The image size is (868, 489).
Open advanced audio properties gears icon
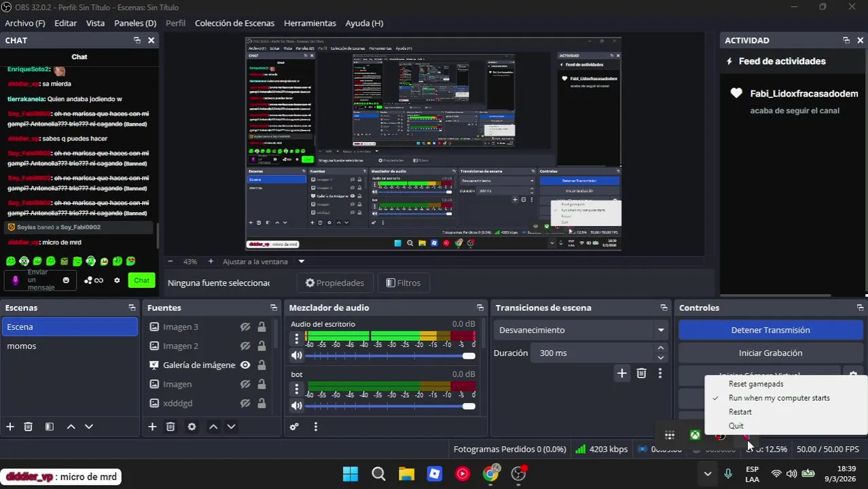(294, 427)
